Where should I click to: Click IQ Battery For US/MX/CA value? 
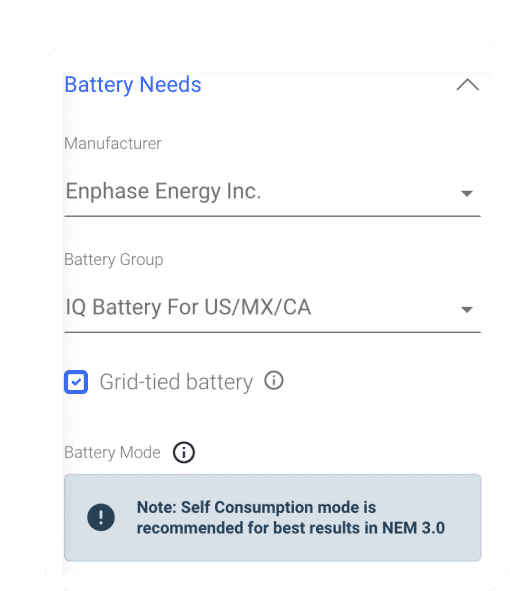click(x=188, y=307)
